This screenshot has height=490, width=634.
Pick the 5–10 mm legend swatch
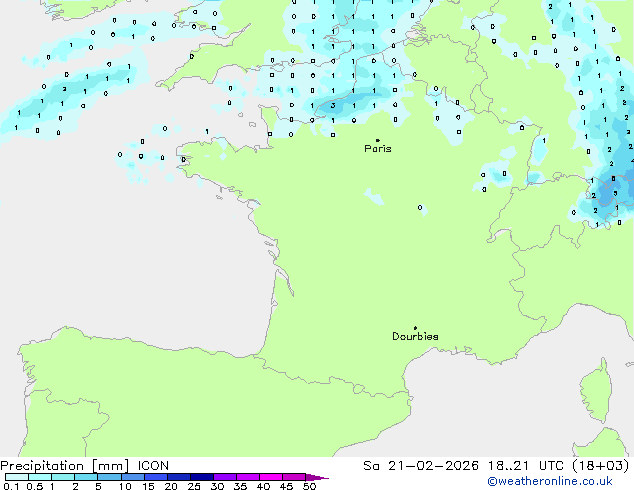click(x=109, y=477)
